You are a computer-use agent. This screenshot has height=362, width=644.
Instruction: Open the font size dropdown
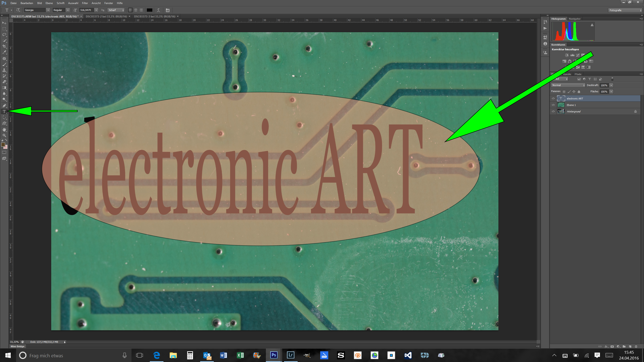click(96, 10)
